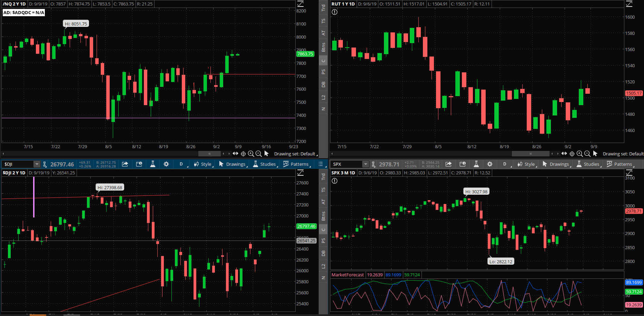The height and width of the screenshot is (316, 644).
Task: Select the pointer tool under RUT chart
Action: pyautogui.click(x=595, y=154)
